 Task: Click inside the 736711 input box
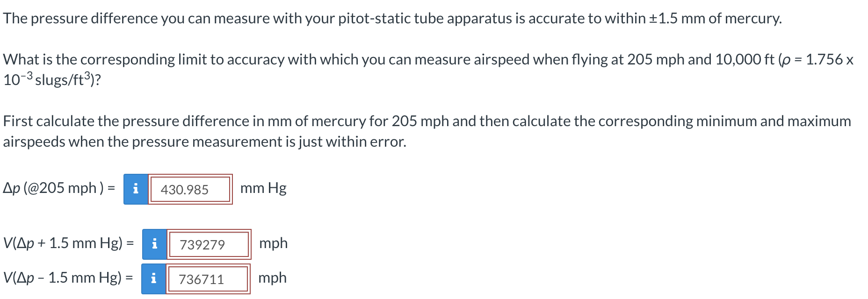pyautogui.click(x=208, y=278)
